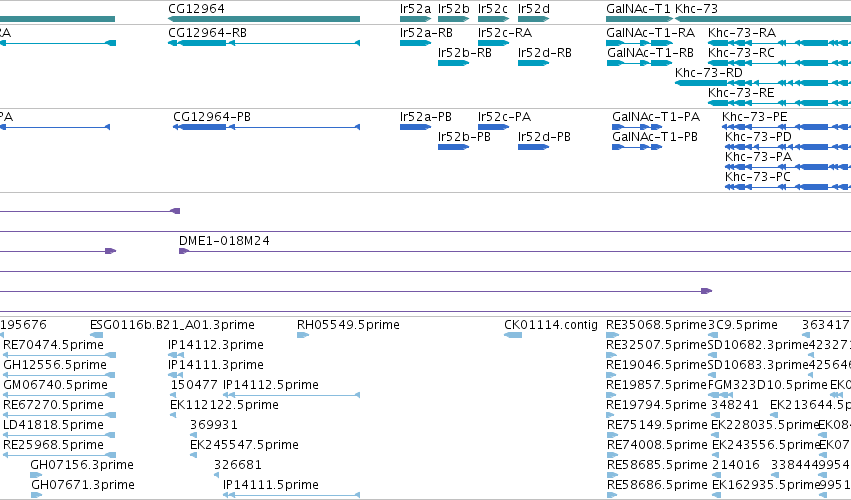851x500 pixels.
Task: Click the GH07671.3prime EST label
Action: 82,485
